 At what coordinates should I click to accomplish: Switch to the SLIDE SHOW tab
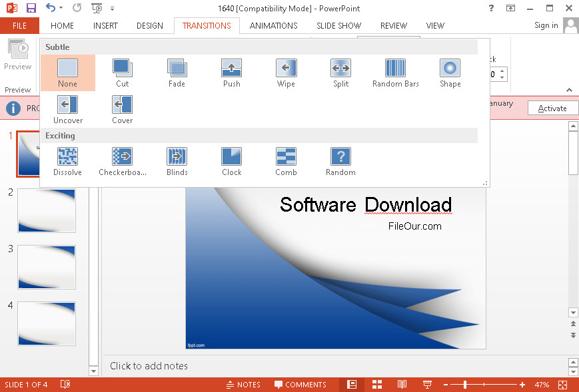pos(338,25)
